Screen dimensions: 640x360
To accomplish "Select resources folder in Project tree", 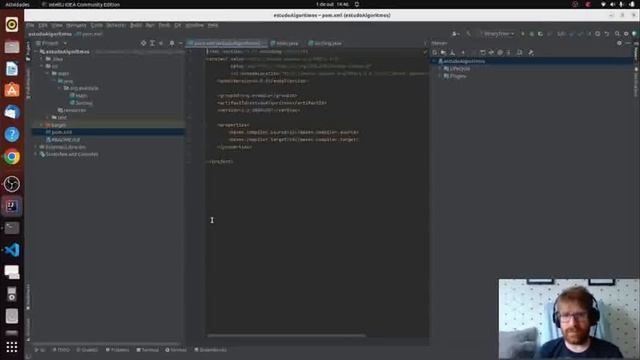I will tap(72, 110).
